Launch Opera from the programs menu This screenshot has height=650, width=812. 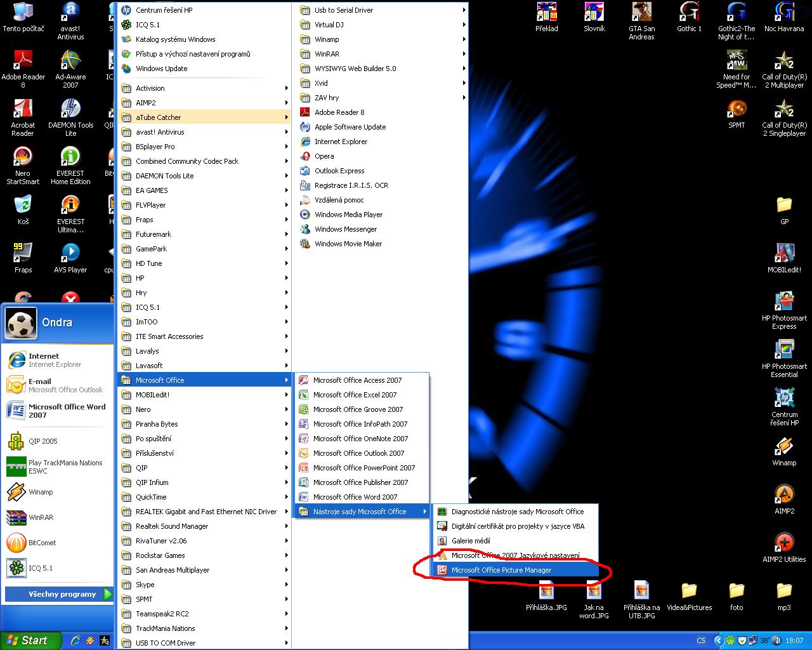click(383, 156)
